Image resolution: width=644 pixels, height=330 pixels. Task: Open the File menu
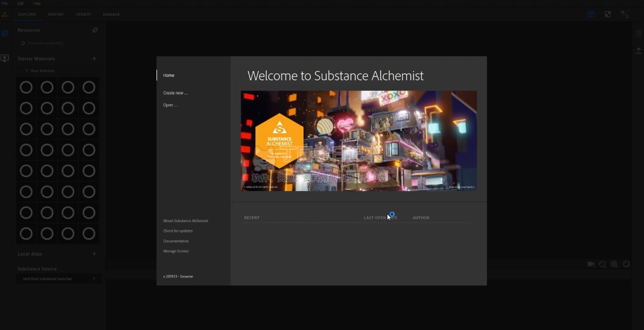click(x=5, y=3)
